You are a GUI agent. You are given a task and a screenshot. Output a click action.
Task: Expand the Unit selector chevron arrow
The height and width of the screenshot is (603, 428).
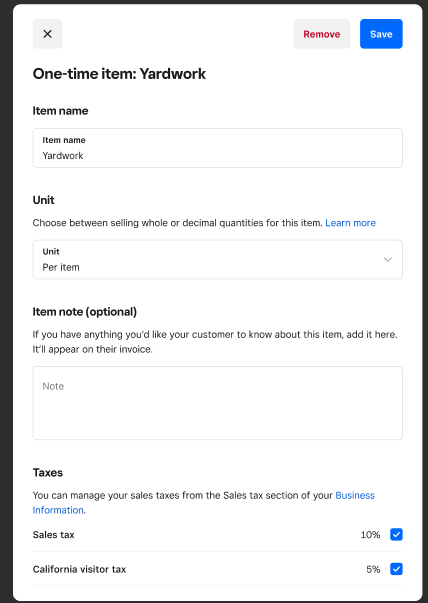[x=388, y=260]
